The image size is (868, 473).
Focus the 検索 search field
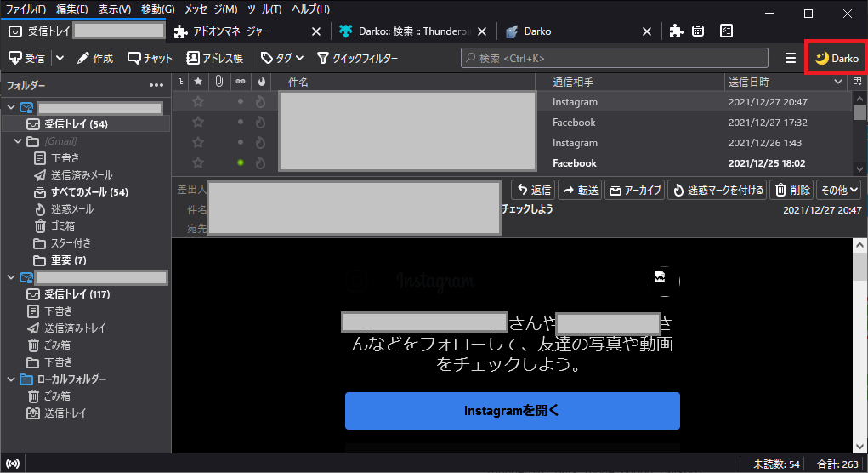[614, 58]
